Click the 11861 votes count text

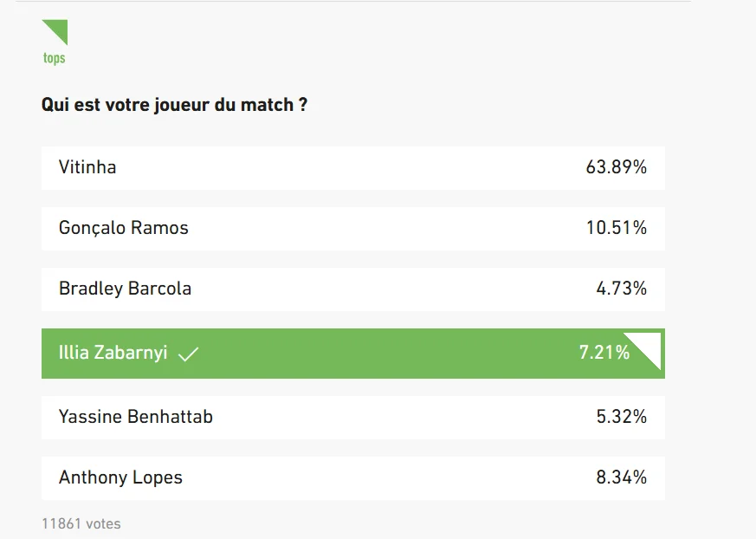click(81, 523)
